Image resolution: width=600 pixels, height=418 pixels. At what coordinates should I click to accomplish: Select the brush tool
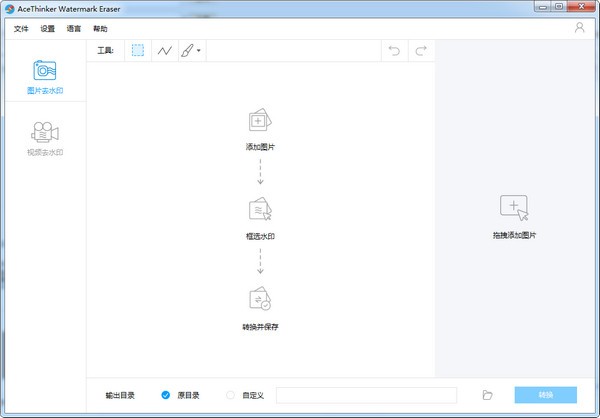click(x=187, y=50)
